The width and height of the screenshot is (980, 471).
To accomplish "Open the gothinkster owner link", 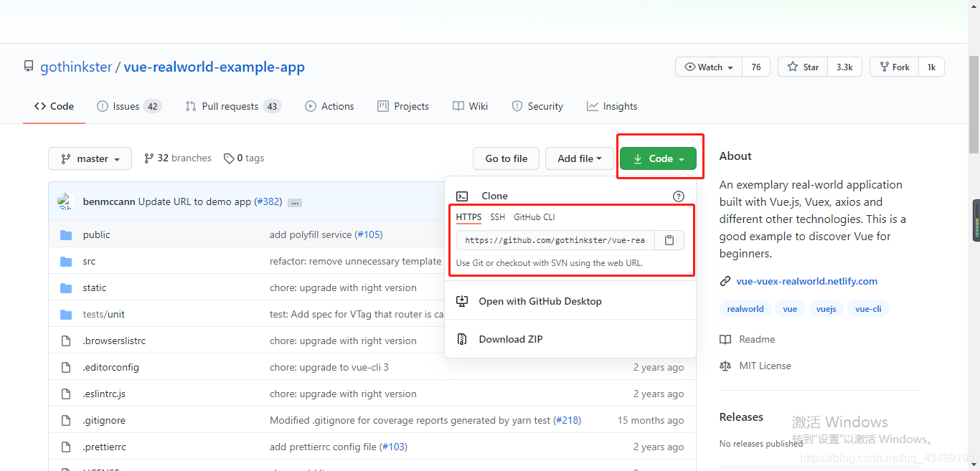I will point(76,67).
